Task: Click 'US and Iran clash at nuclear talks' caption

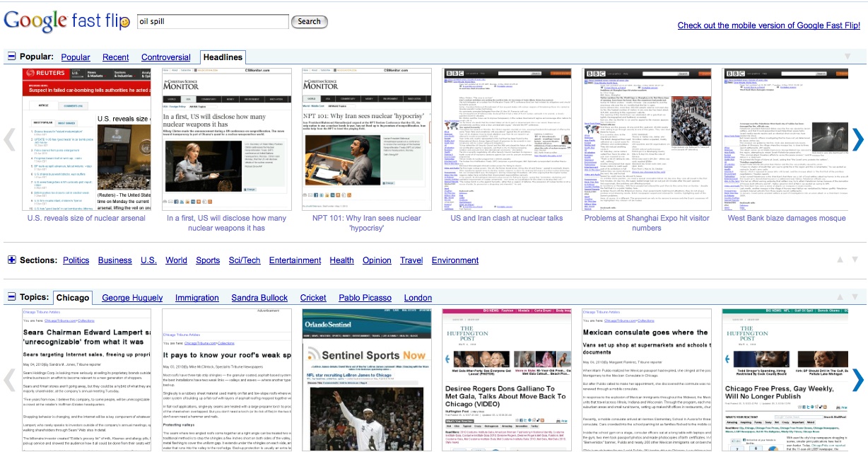Action: point(507,218)
